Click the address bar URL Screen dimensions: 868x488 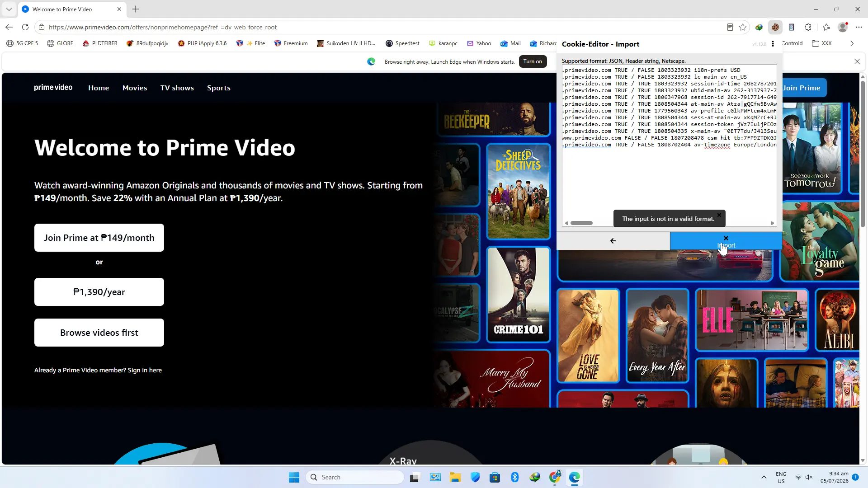(x=163, y=27)
